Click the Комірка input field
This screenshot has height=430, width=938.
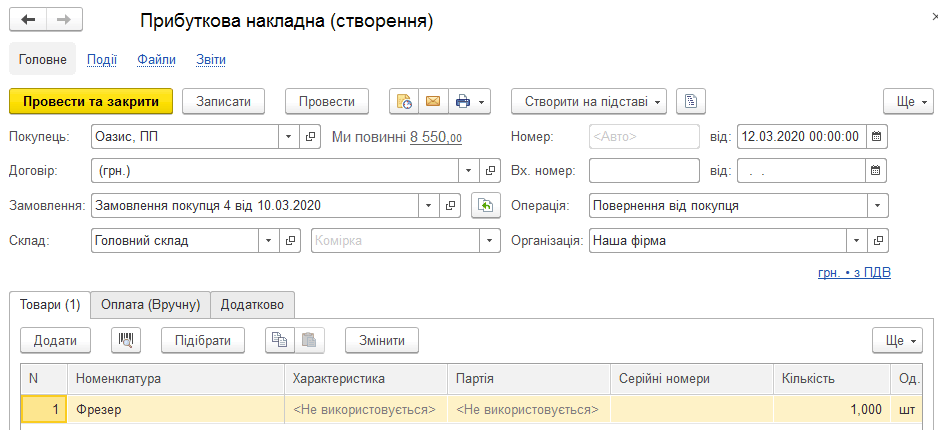395,240
